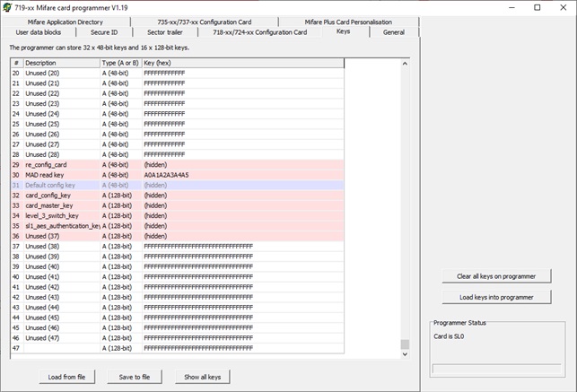Switch to 735-xx/737-xx Configuration Card tab
Viewport: 577px width, 392px height.
pyautogui.click(x=205, y=22)
